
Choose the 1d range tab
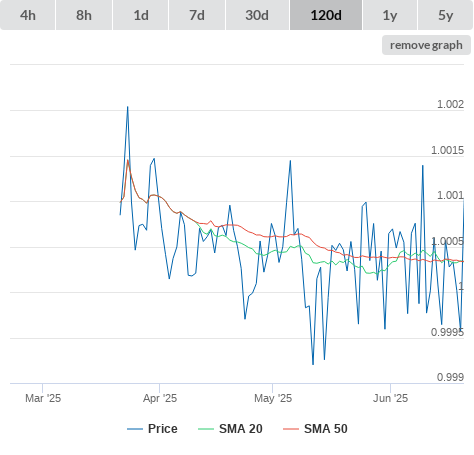coord(141,15)
